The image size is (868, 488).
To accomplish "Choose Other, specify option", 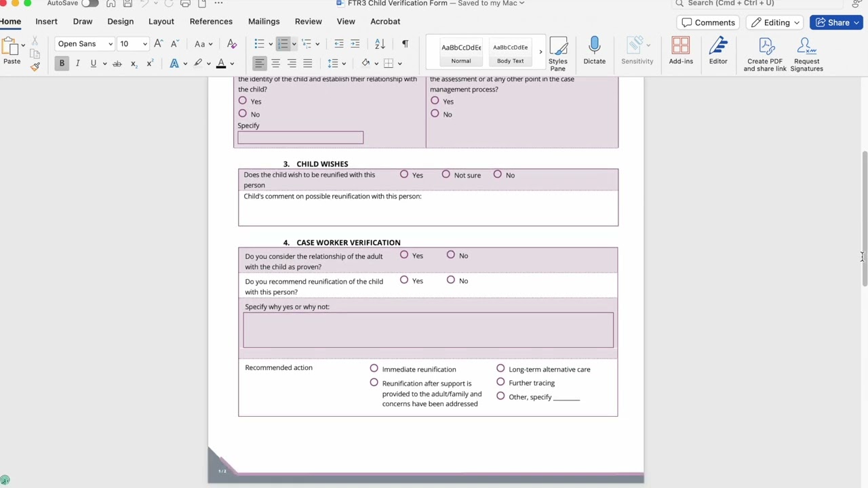I will pos(500,396).
